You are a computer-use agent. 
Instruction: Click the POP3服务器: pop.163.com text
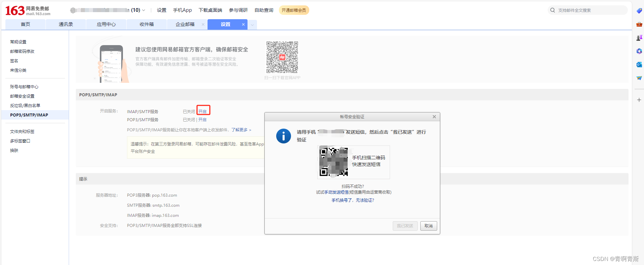tap(152, 195)
